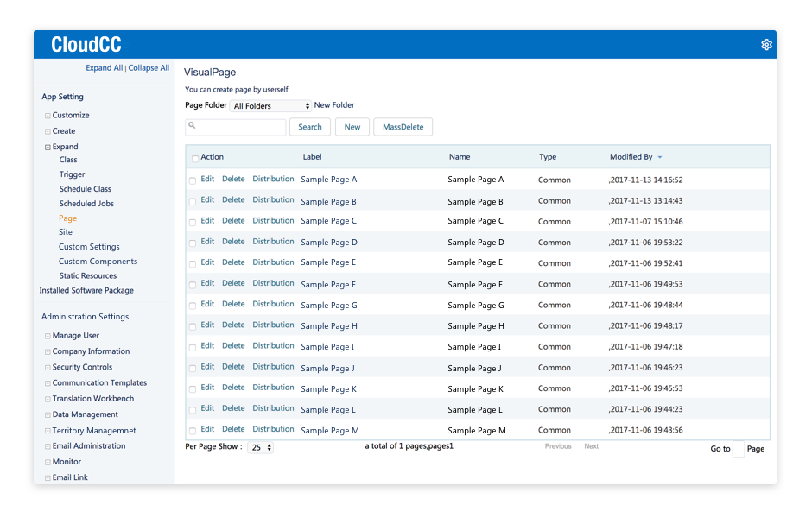812x518 pixels.
Task: Open the settings gear in the top bar
Action: pyautogui.click(x=765, y=44)
